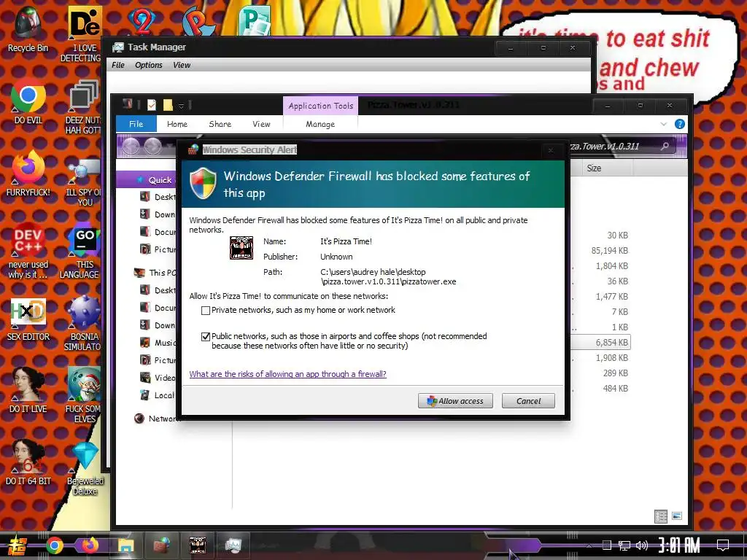Viewport: 747px width, 560px height.
Task: Open the View menu in Task Manager
Action: tap(182, 65)
